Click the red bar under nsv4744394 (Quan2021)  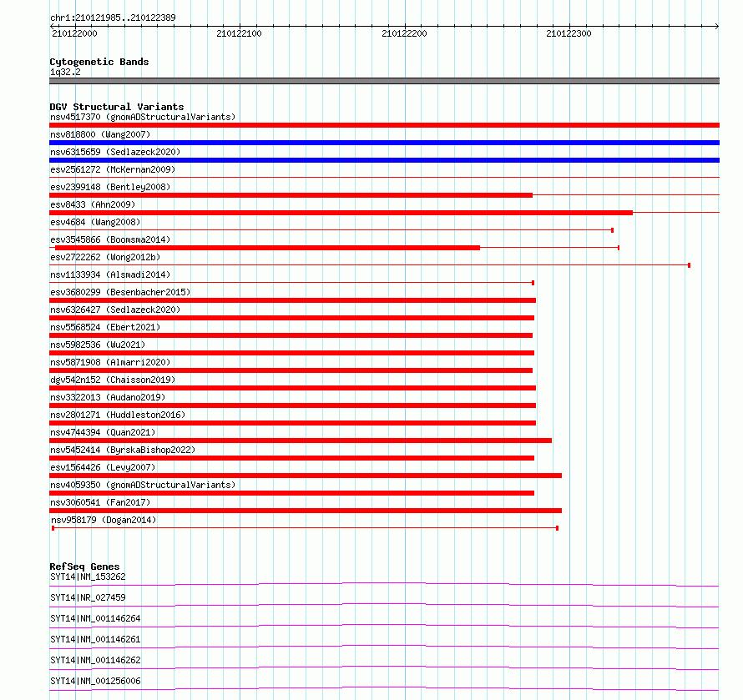coord(301,441)
